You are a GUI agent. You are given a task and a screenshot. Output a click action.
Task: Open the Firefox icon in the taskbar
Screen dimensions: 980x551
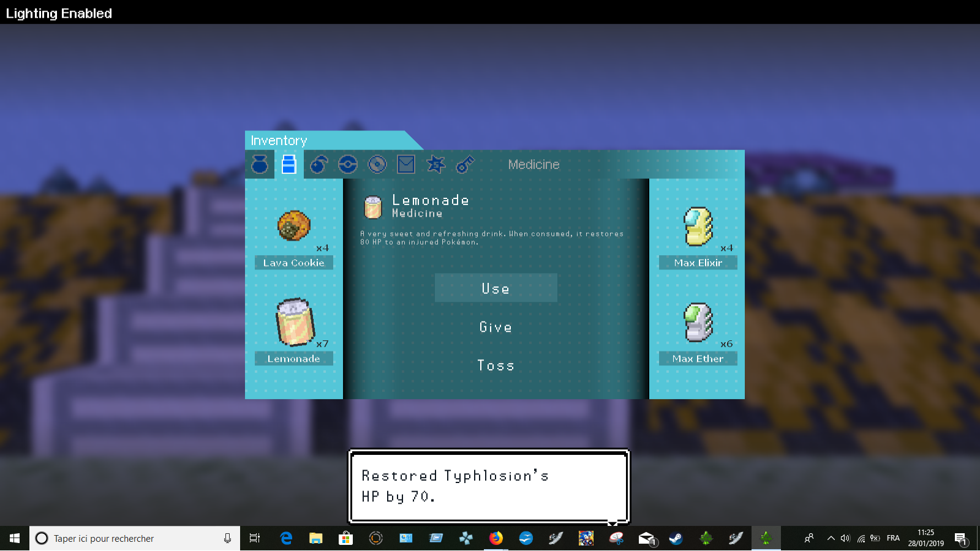point(496,538)
